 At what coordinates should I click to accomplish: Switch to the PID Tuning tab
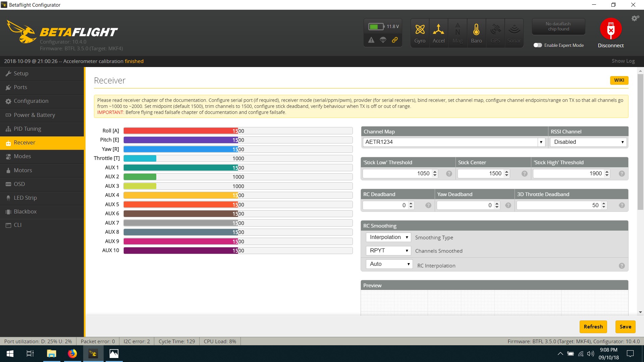click(x=27, y=129)
